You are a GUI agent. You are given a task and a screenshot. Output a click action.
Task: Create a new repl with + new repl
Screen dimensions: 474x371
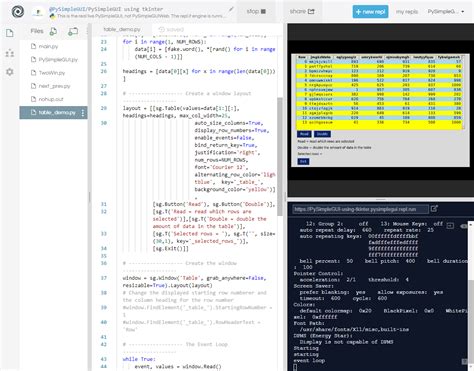tap(370, 12)
